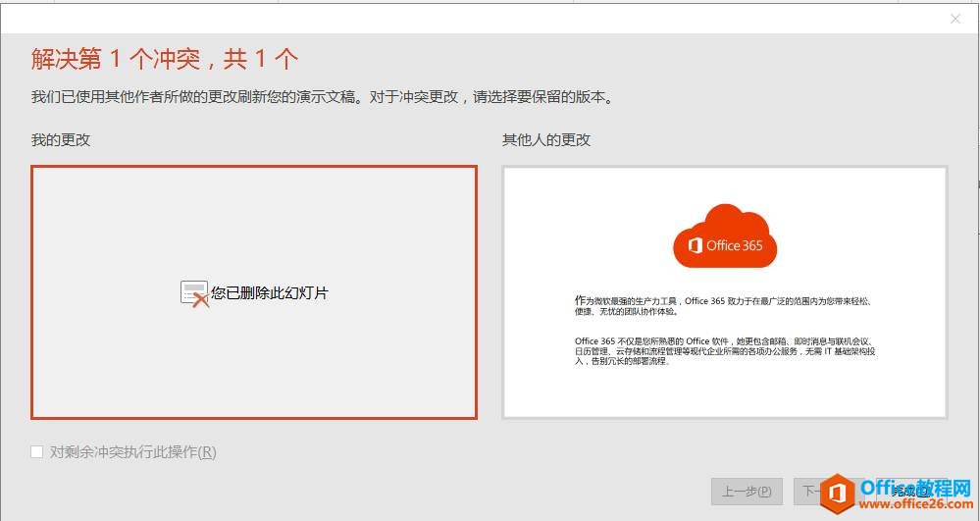This screenshot has width=980, height=521.
Task: Click the description line starting 我们已使用其他作者
Action: (x=323, y=97)
